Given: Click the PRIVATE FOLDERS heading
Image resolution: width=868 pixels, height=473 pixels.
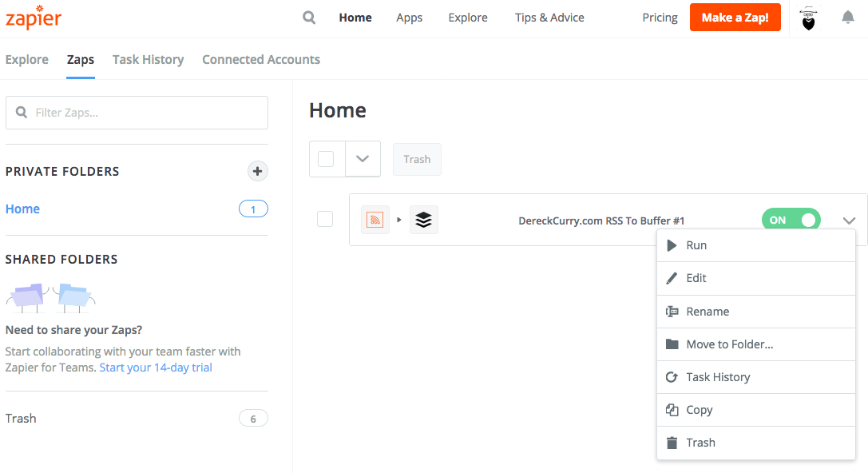Looking at the screenshot, I should click(62, 171).
